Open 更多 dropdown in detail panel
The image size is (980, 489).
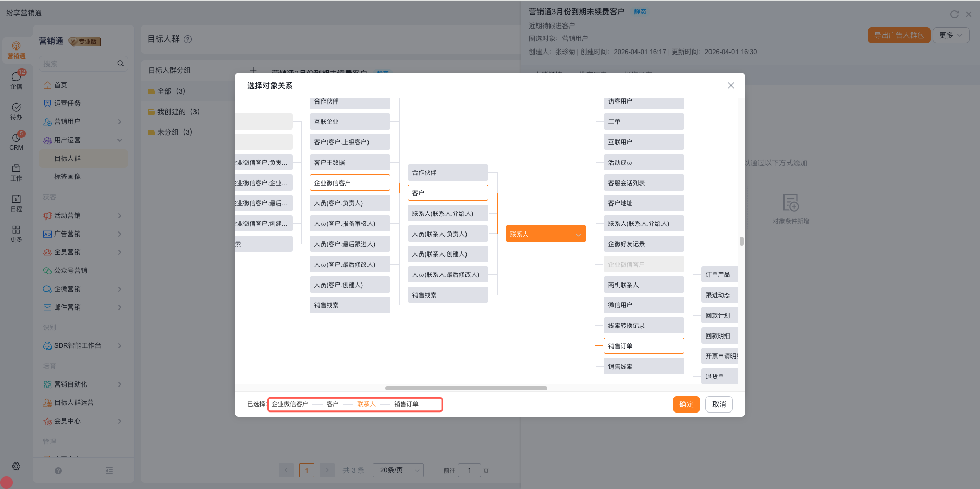click(951, 35)
